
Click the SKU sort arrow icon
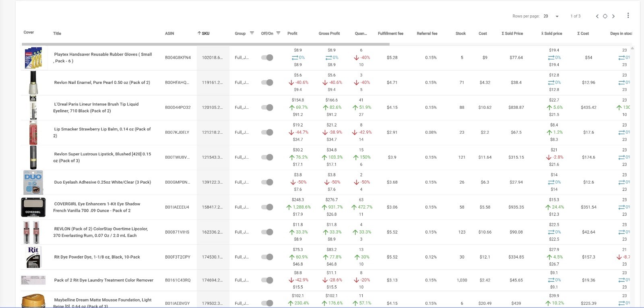(x=199, y=33)
